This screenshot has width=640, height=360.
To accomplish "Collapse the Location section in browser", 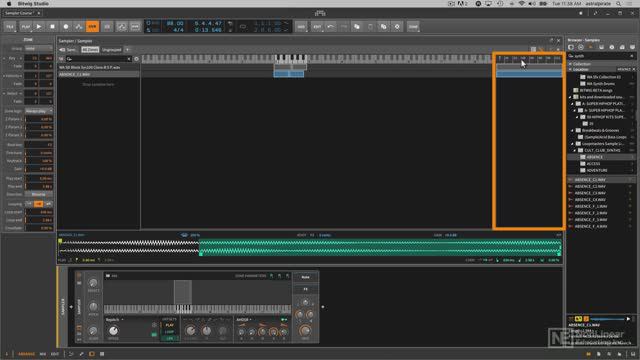I will point(570,69).
